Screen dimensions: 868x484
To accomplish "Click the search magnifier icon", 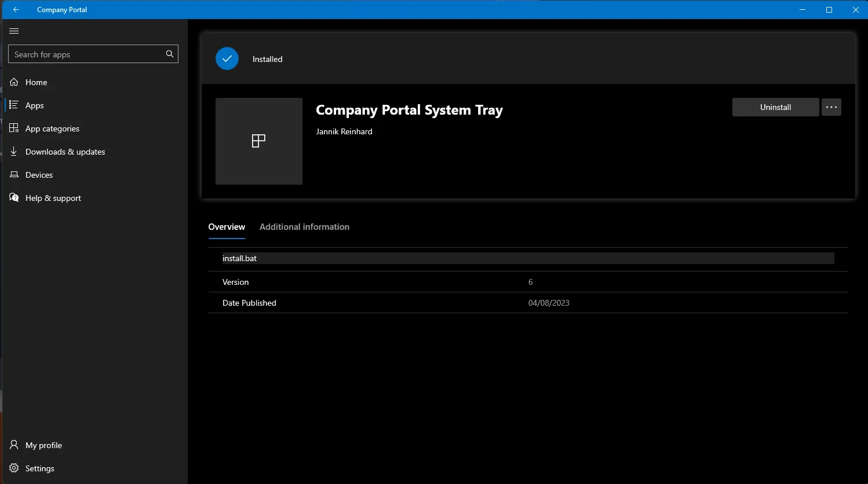I will [170, 54].
